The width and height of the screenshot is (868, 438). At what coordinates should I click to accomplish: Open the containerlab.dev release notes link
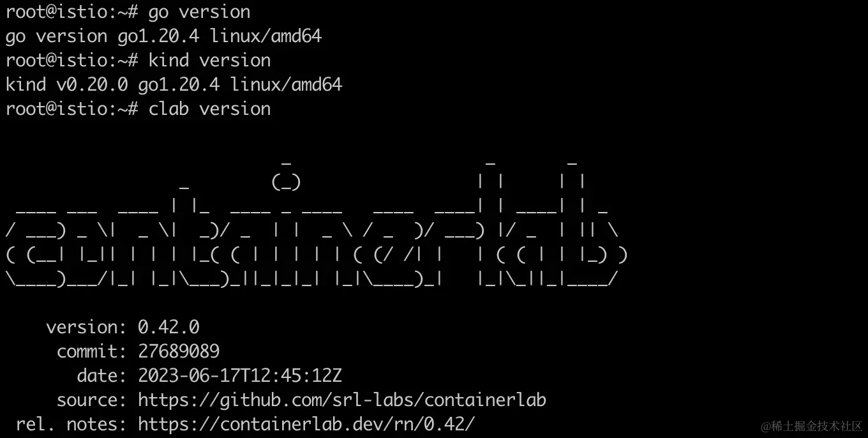tap(306, 425)
